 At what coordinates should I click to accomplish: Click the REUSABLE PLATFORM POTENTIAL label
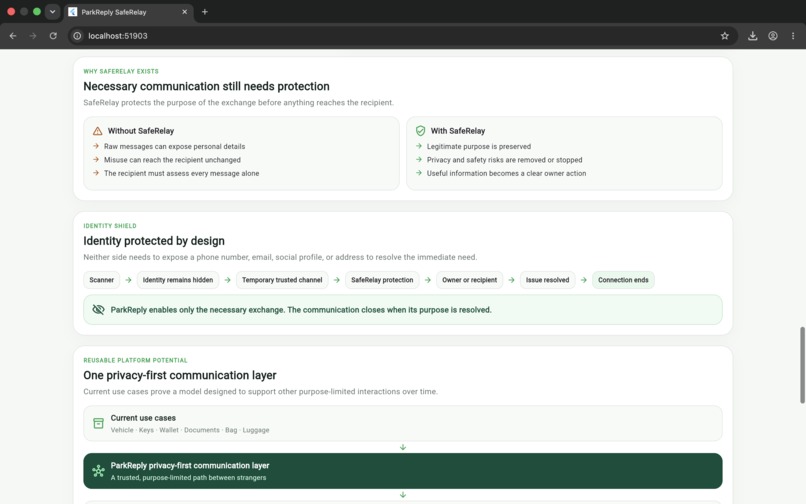(135, 361)
